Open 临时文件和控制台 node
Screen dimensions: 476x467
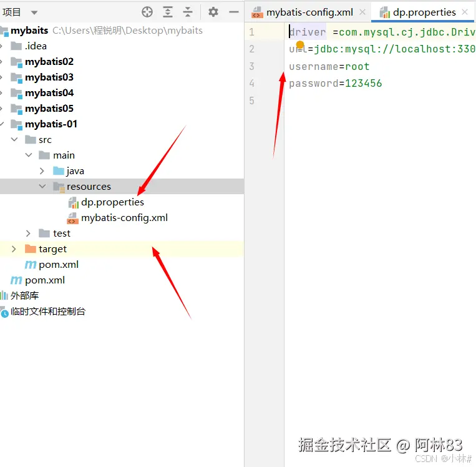[x=48, y=312]
